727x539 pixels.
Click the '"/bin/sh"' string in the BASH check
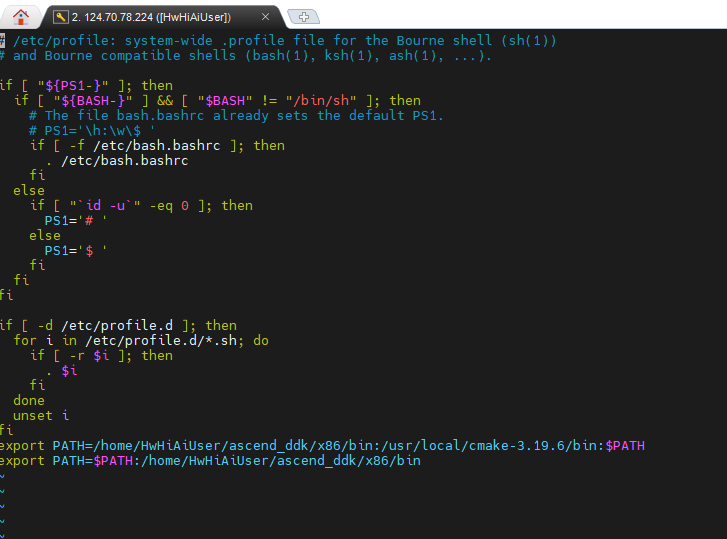point(321,101)
